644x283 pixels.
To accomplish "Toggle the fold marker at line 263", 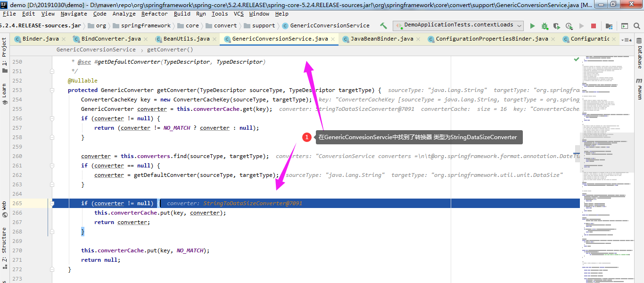I will point(53,184).
